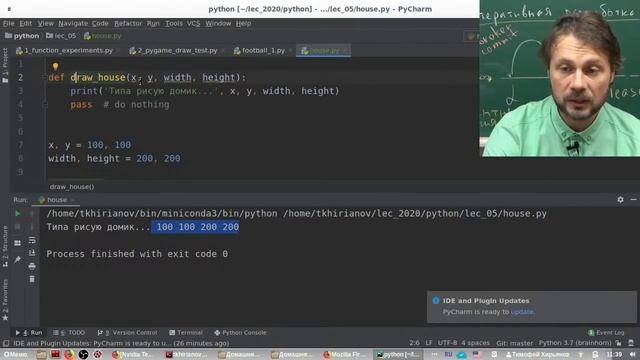Open the Project tool window sidebar

tap(5, 65)
